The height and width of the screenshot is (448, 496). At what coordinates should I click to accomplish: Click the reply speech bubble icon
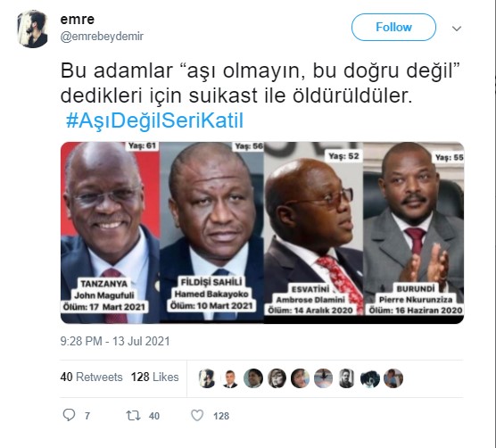click(69, 415)
